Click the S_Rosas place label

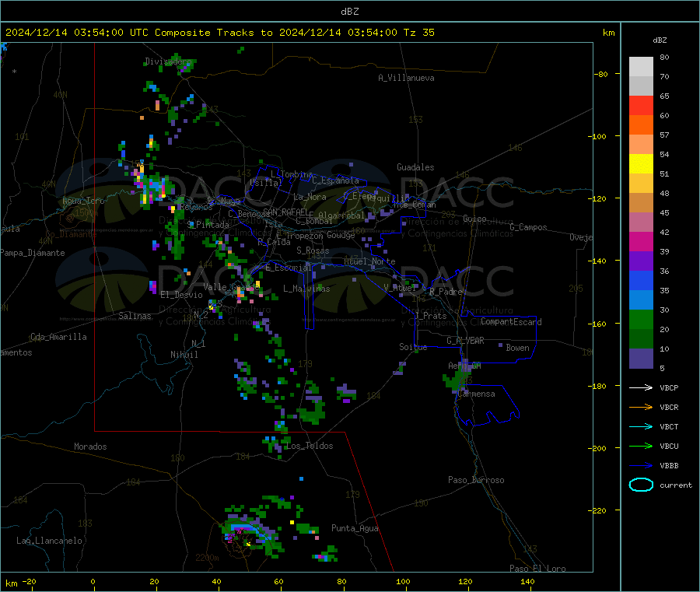click(x=313, y=250)
